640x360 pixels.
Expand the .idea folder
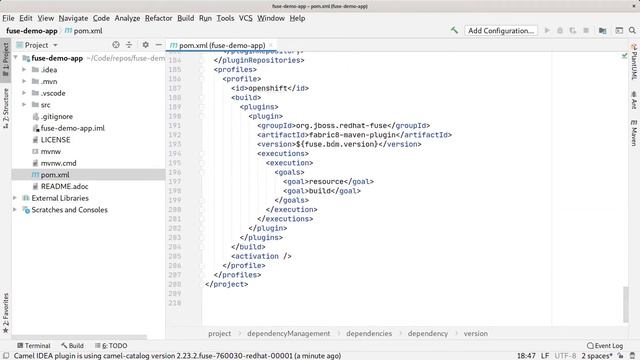tap(24, 70)
